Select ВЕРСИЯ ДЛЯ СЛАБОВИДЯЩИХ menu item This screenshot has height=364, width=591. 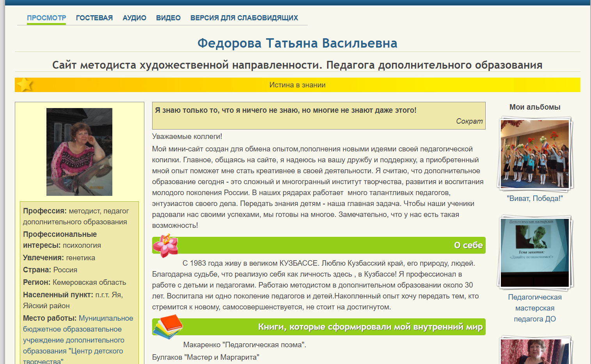pos(244,18)
